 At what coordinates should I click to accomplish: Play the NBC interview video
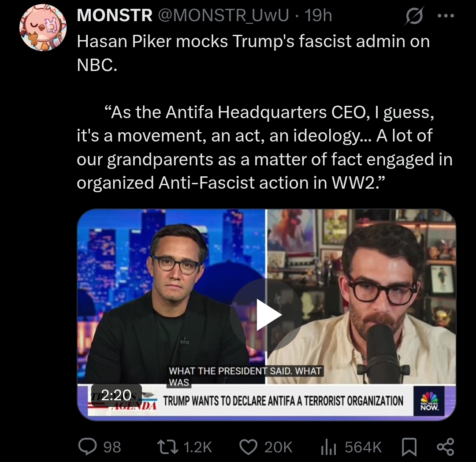click(x=266, y=314)
